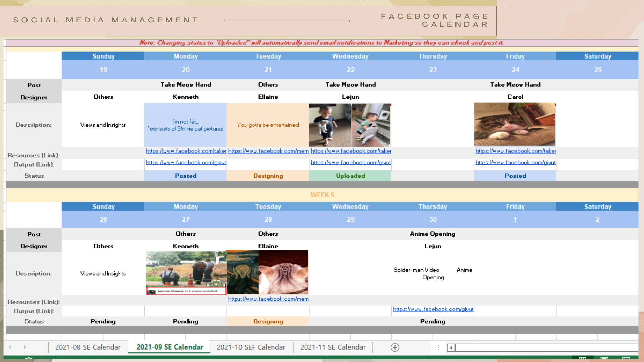Click the tab bar splitter dots
Image resolution: width=644 pixels, height=362 pixels.
pos(438,347)
